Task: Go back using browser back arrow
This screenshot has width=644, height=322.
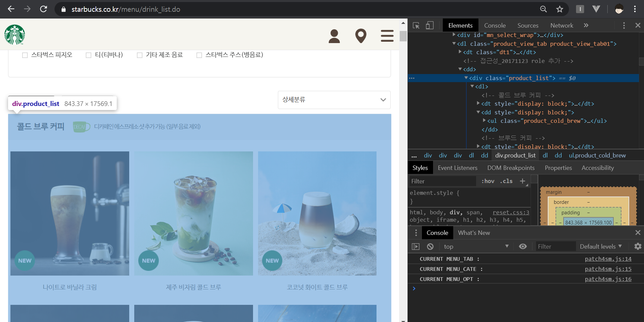Action: (x=11, y=9)
